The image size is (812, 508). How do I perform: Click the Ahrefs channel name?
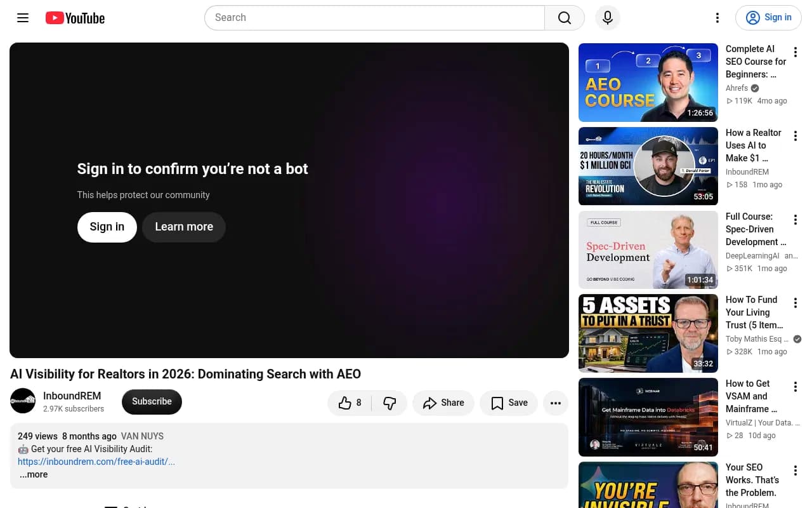(737, 88)
